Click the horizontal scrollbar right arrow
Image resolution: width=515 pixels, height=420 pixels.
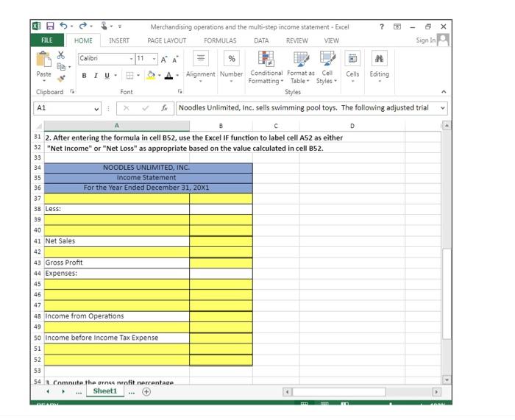point(436,392)
